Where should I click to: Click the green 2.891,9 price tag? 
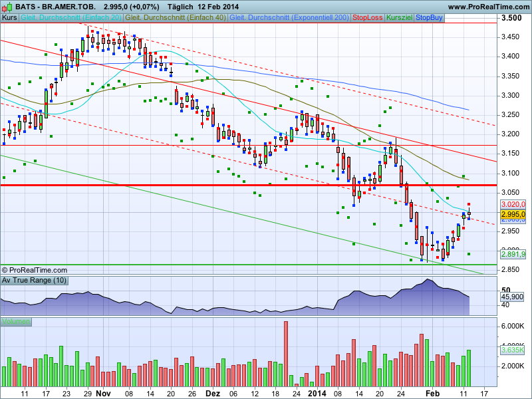513,254
